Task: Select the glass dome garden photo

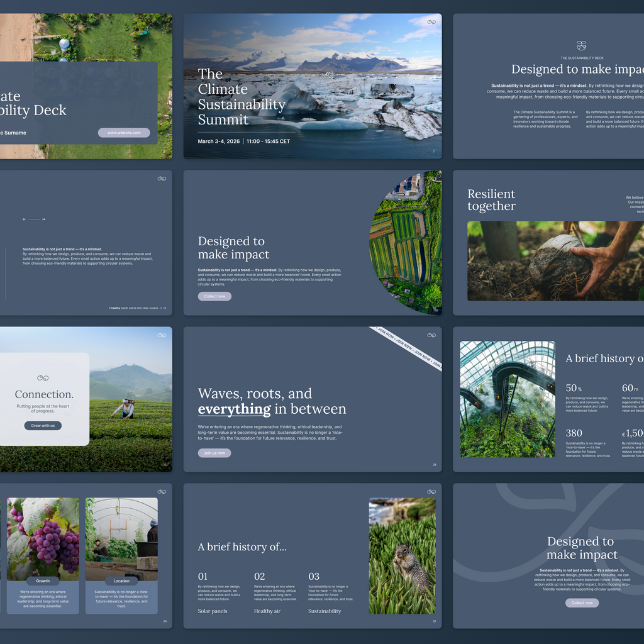Action: click(507, 399)
